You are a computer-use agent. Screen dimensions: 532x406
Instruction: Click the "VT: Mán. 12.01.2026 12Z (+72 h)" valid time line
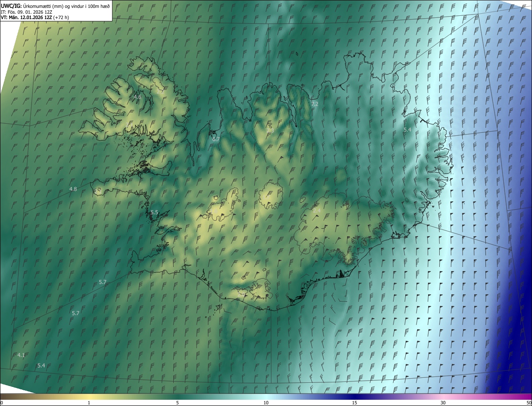(x=35, y=17)
